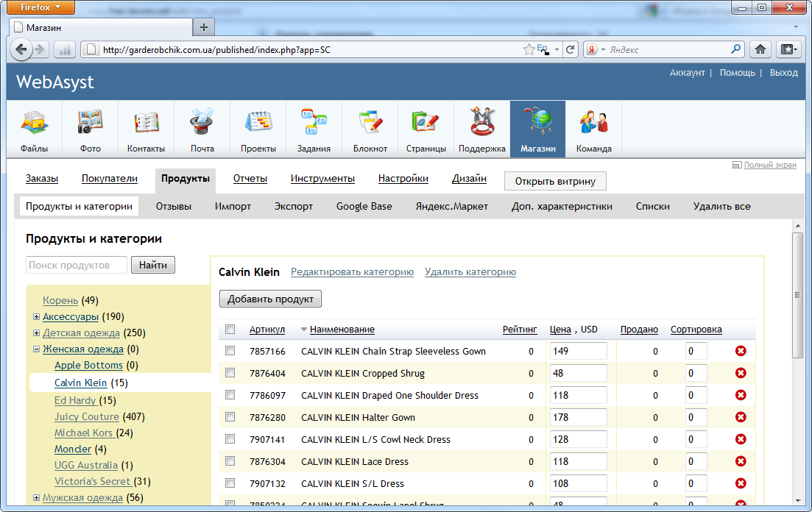Expand the Аксессуары category tree node

pos(37,317)
